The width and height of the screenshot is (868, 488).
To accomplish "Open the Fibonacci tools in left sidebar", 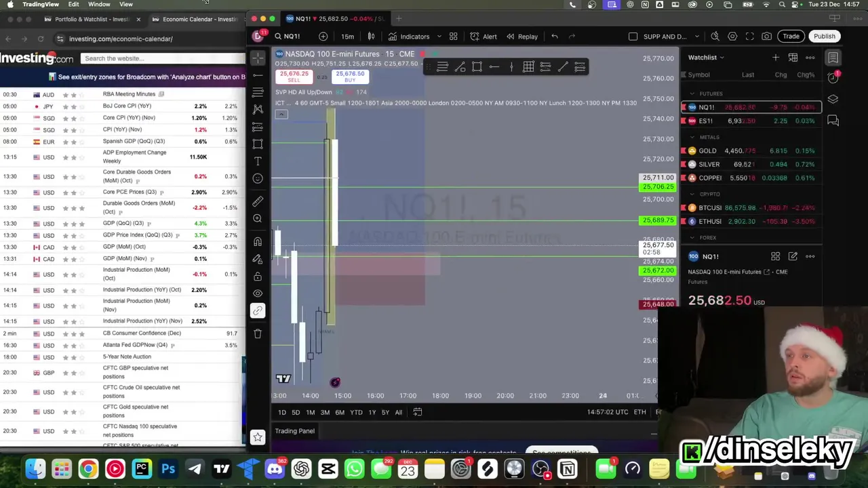I will click(258, 91).
